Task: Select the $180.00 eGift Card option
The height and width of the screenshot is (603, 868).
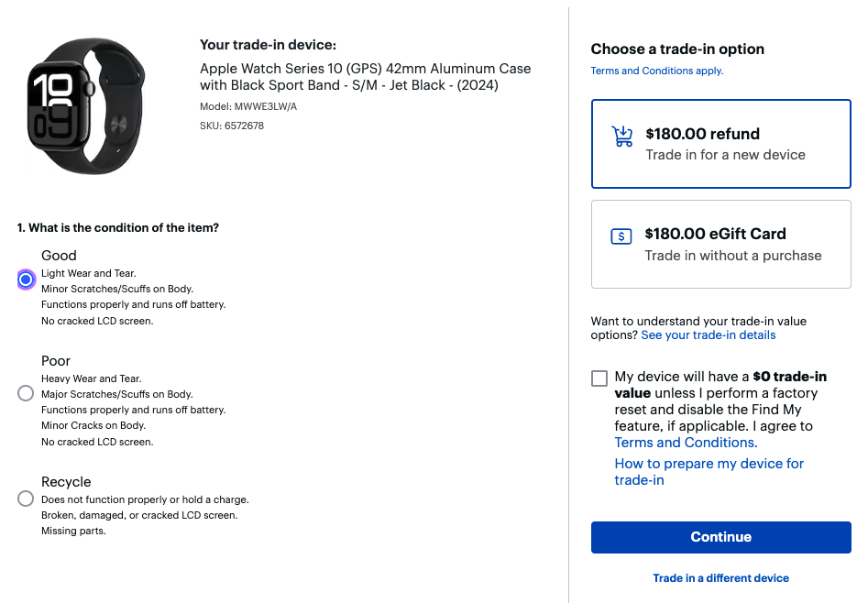Action: click(x=720, y=244)
